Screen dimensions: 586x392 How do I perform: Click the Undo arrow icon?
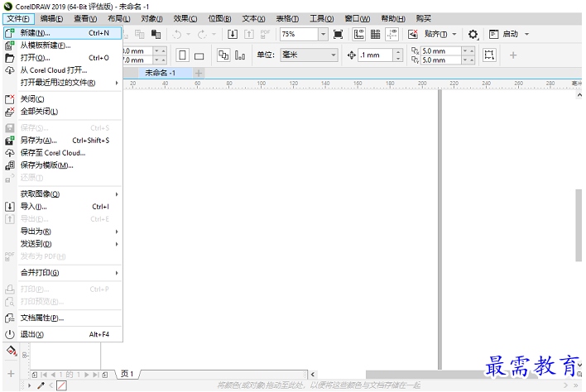pos(177,35)
